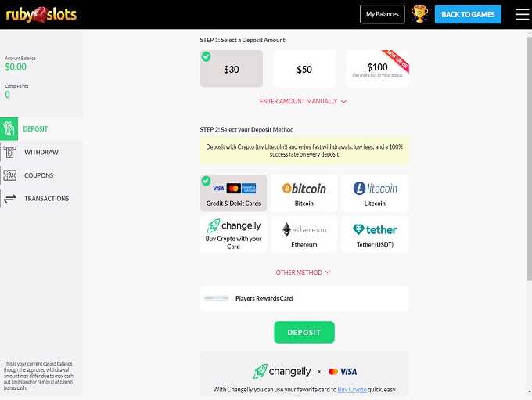Open the gold trophy icon
The width and height of the screenshot is (532, 400).
tap(419, 13)
